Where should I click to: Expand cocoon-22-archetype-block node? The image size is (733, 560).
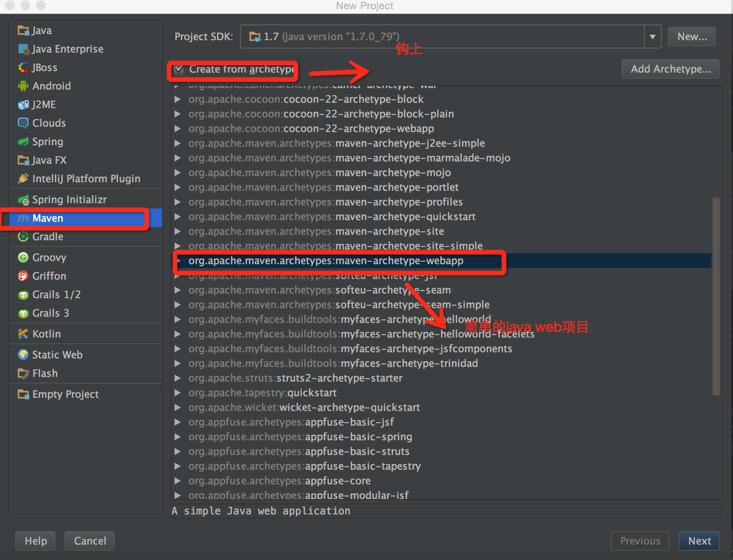pyautogui.click(x=178, y=99)
